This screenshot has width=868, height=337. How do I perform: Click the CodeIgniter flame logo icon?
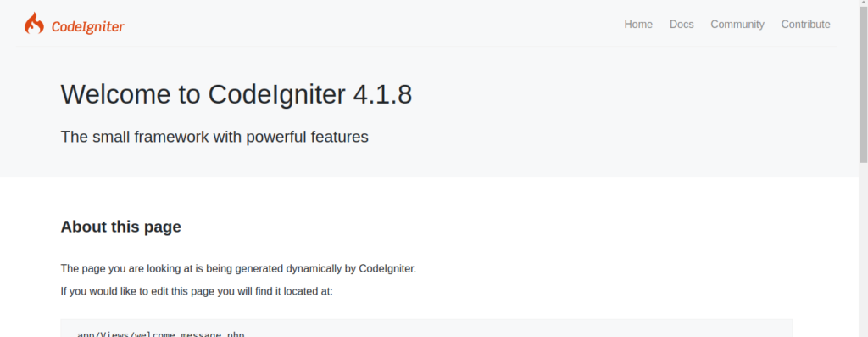(34, 23)
